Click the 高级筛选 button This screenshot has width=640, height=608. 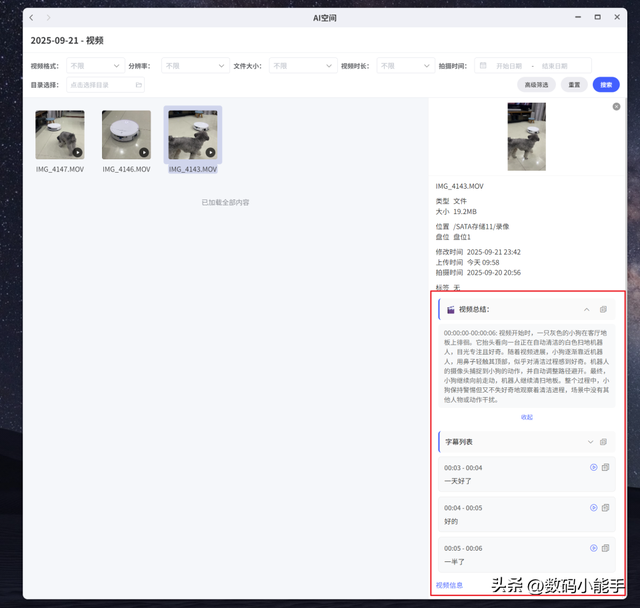click(536, 85)
